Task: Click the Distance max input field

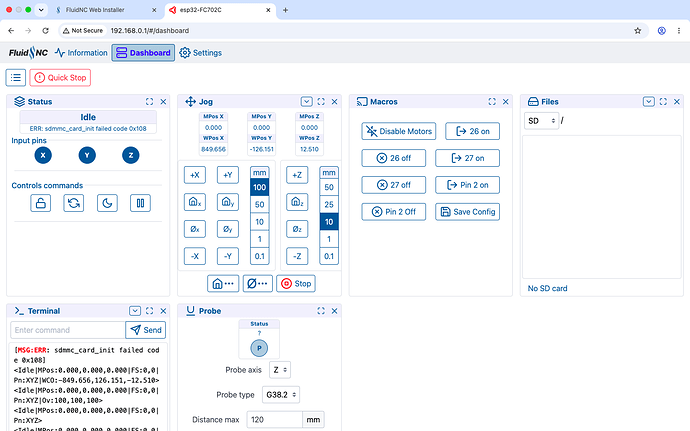Action: (x=275, y=420)
